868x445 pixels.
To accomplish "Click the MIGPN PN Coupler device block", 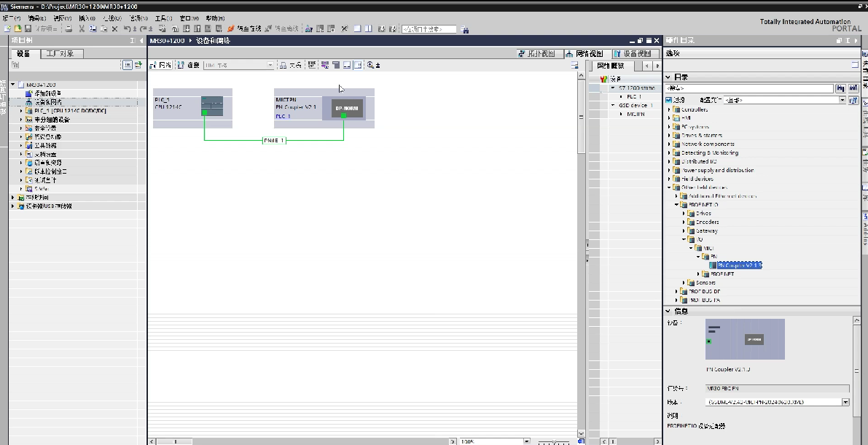I will tap(324, 108).
